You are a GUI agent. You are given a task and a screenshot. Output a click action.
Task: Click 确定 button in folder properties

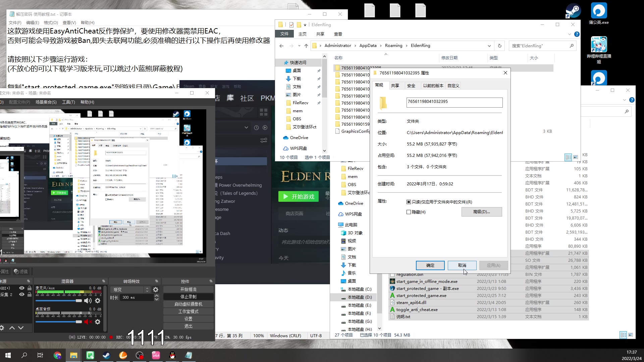[430, 265]
